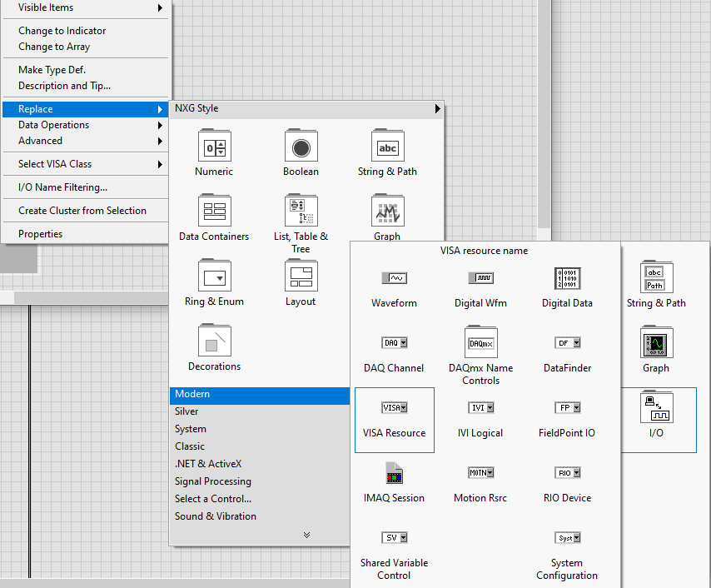Open the I/O palette icon
Viewport: 711px width, 588px height.
coord(656,406)
